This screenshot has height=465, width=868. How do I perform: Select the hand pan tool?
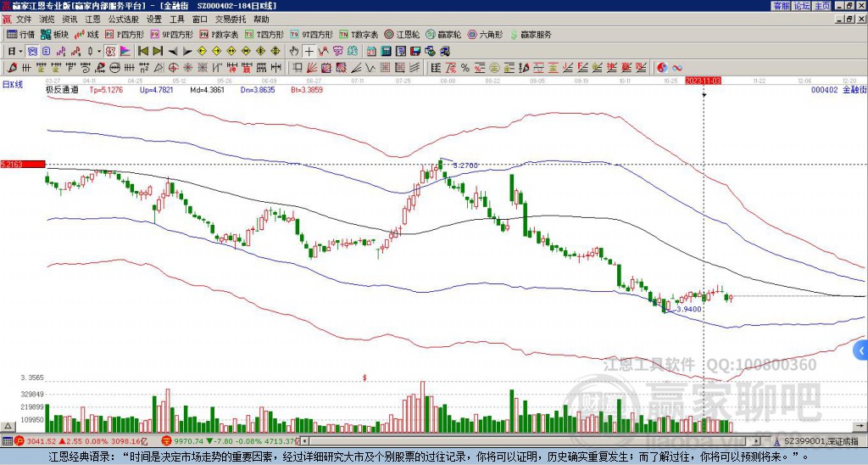tap(294, 51)
